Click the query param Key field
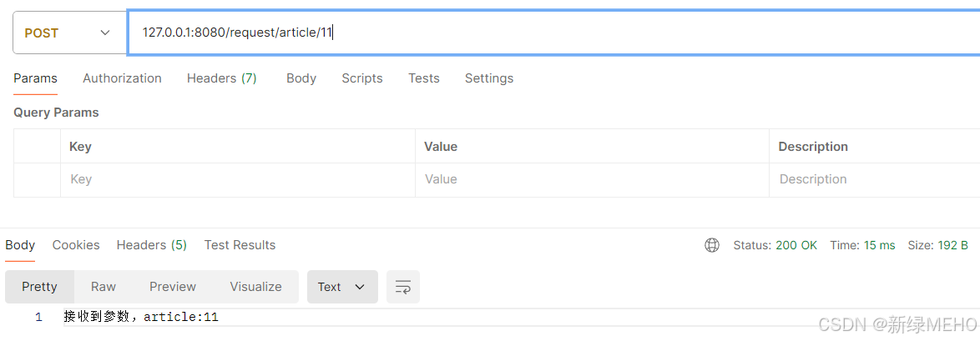 click(x=238, y=179)
